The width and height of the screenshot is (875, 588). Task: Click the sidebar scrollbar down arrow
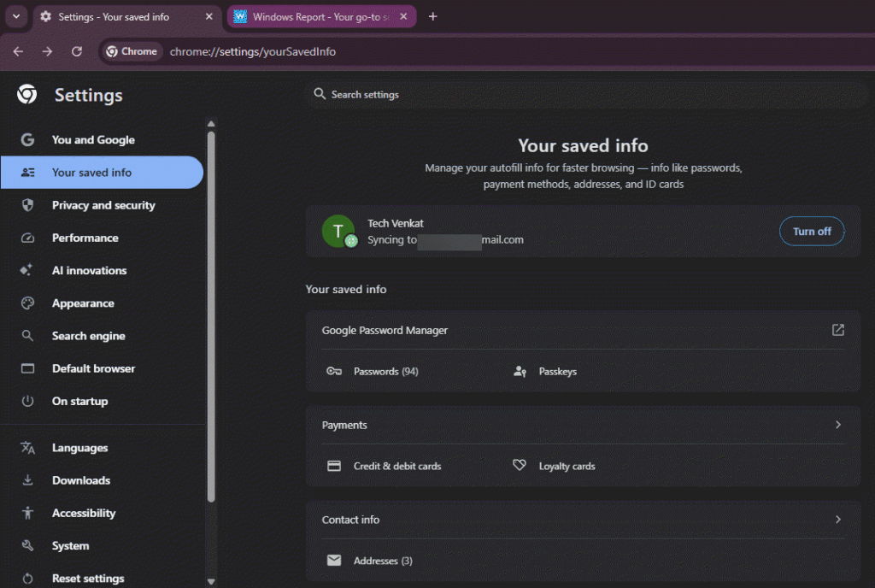pyautogui.click(x=211, y=581)
